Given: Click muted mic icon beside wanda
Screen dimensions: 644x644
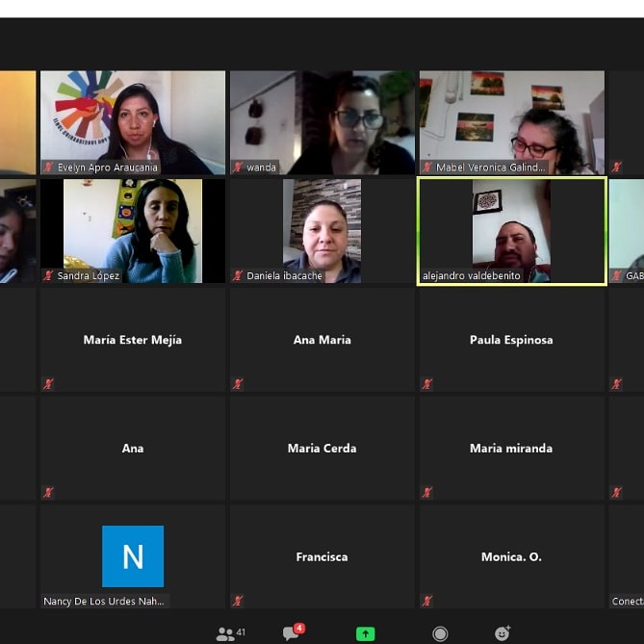Looking at the screenshot, I should [238, 167].
